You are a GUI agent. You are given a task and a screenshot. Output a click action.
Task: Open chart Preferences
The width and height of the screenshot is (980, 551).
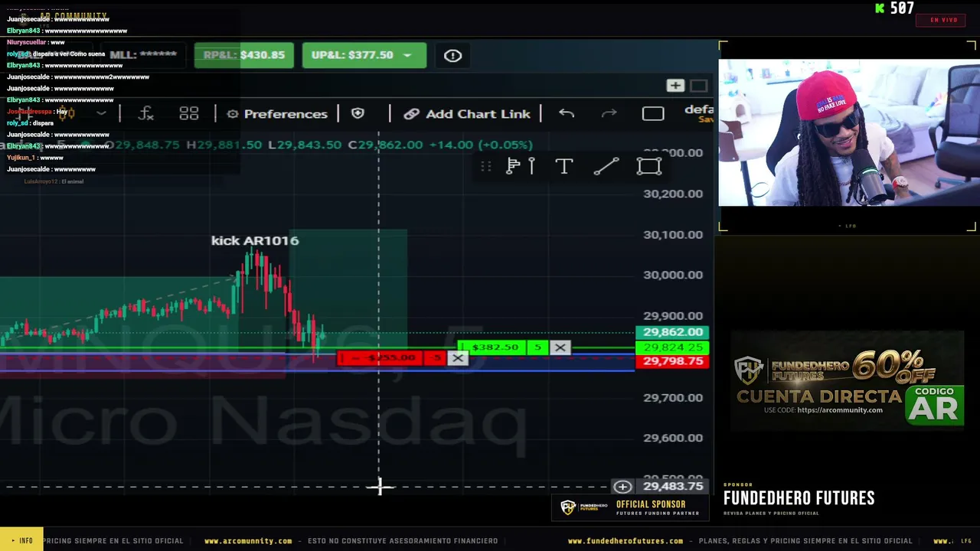(x=277, y=114)
